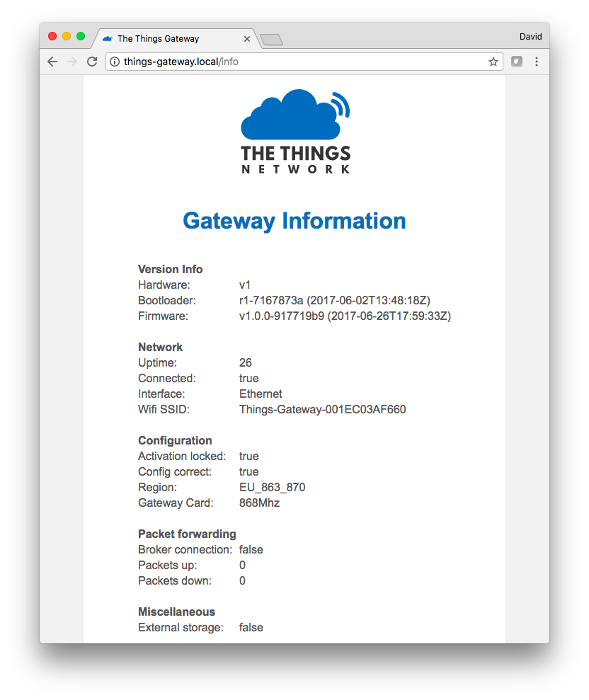Click the Gateway Information heading
Image resolution: width=589 pixels, height=700 pixels.
coord(294,221)
